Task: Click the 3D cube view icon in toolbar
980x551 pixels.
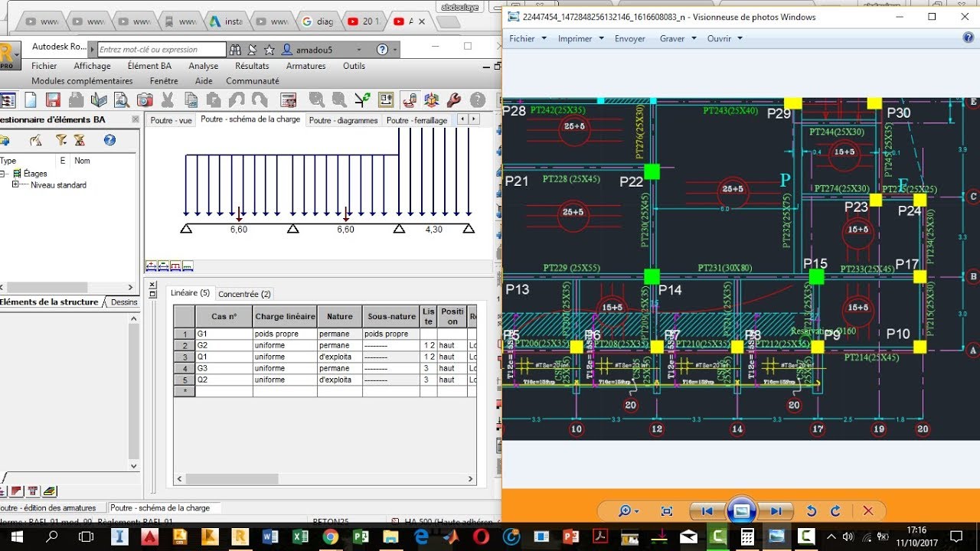Action: pos(432,100)
